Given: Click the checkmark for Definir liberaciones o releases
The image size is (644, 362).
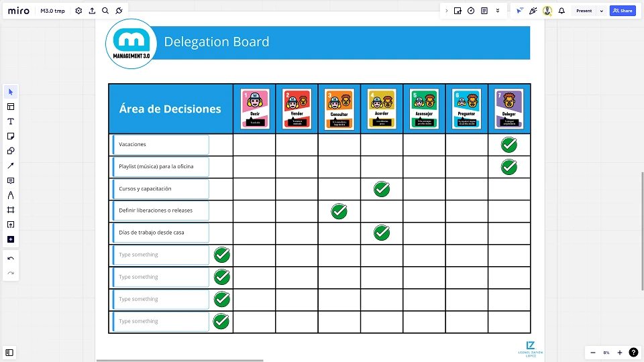Looking at the screenshot, I should 339,212.
